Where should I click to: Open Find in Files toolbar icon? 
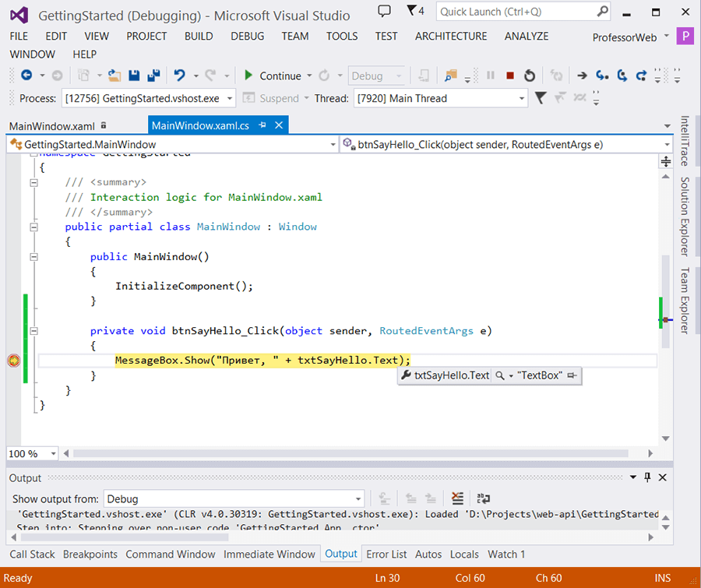click(x=451, y=76)
